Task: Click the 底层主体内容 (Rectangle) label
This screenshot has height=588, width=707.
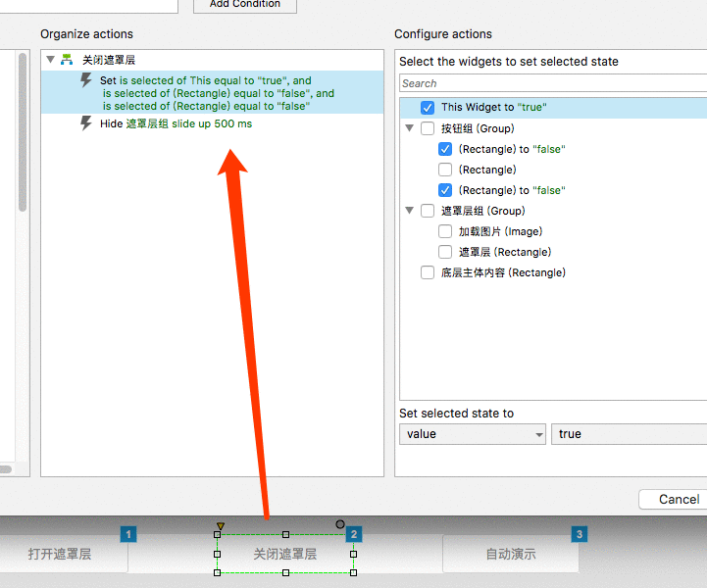Action: (503, 272)
